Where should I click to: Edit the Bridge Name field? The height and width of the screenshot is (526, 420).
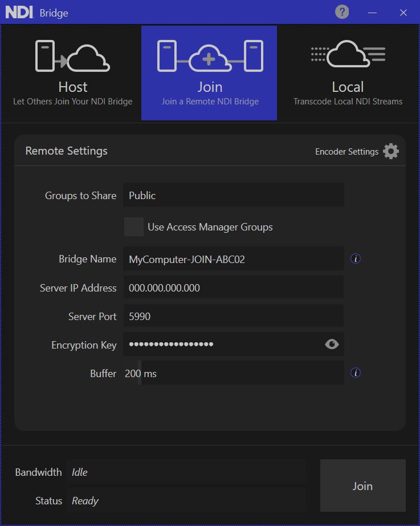coord(234,258)
